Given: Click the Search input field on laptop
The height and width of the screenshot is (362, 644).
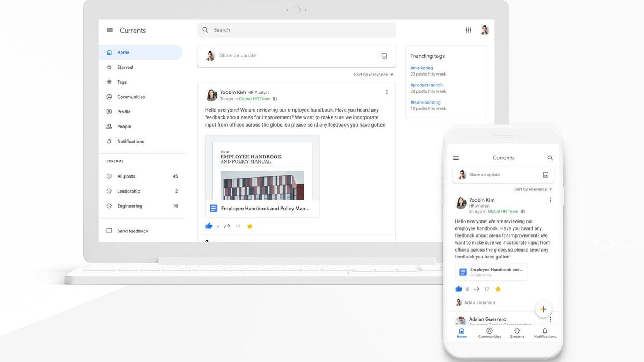Looking at the screenshot, I should coord(296,30).
